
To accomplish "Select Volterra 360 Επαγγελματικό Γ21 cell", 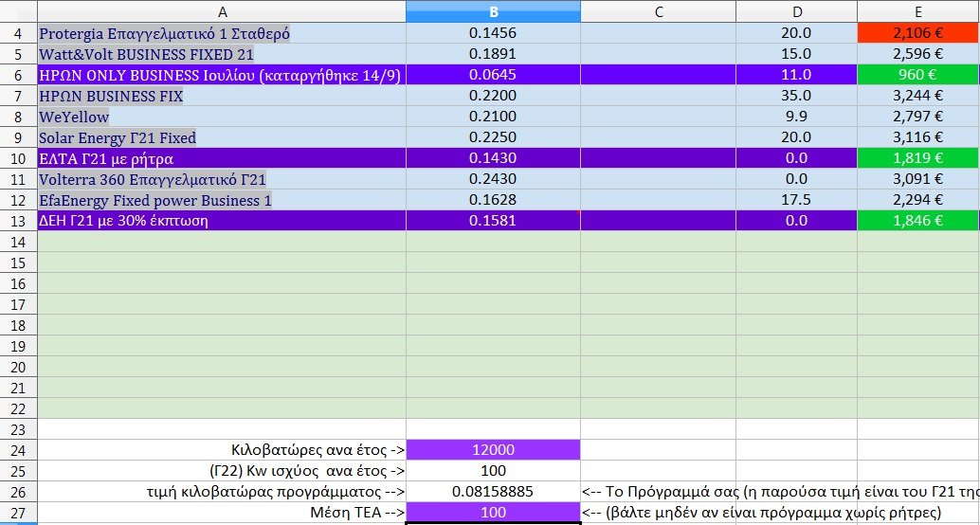I will coord(222,179).
